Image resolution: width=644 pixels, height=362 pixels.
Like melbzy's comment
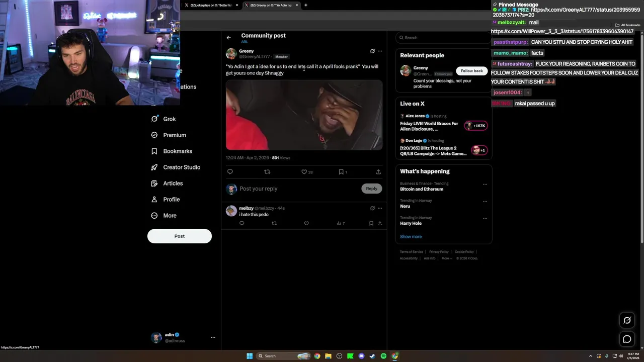[306, 223]
